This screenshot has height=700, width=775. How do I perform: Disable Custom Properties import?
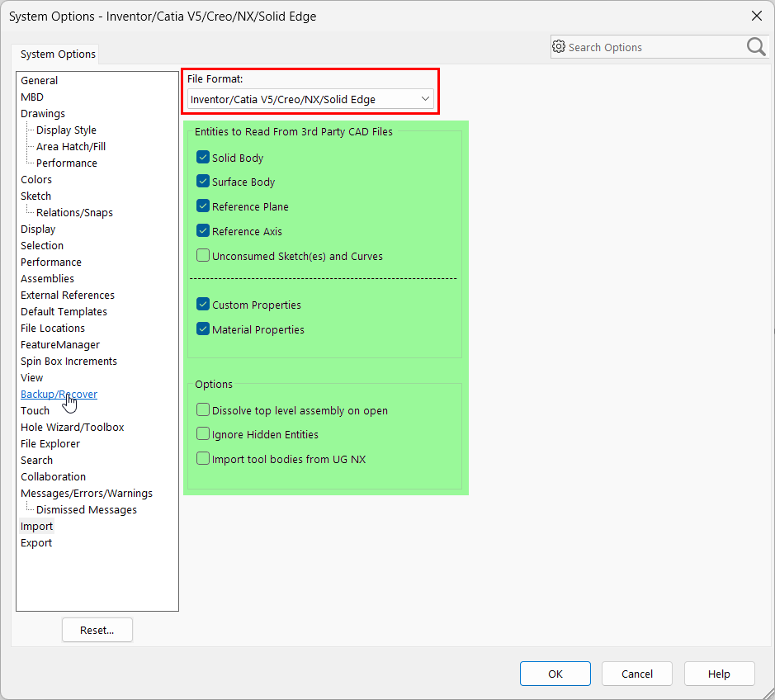pos(203,305)
